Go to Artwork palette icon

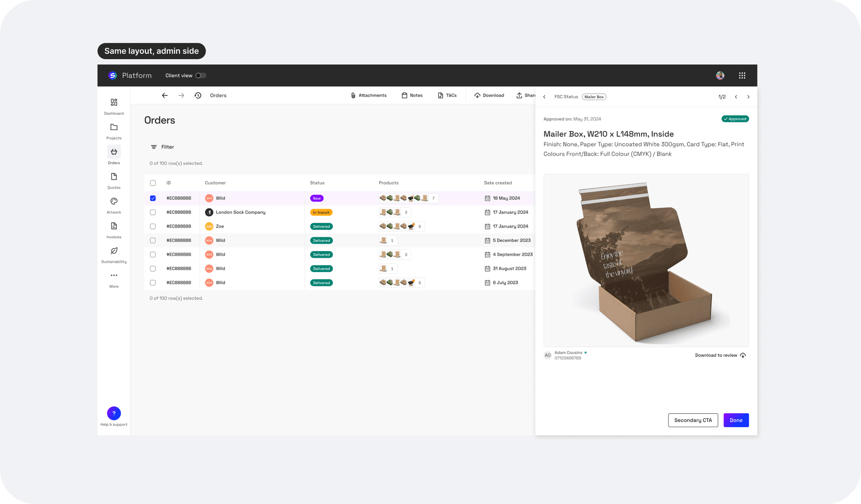114,202
